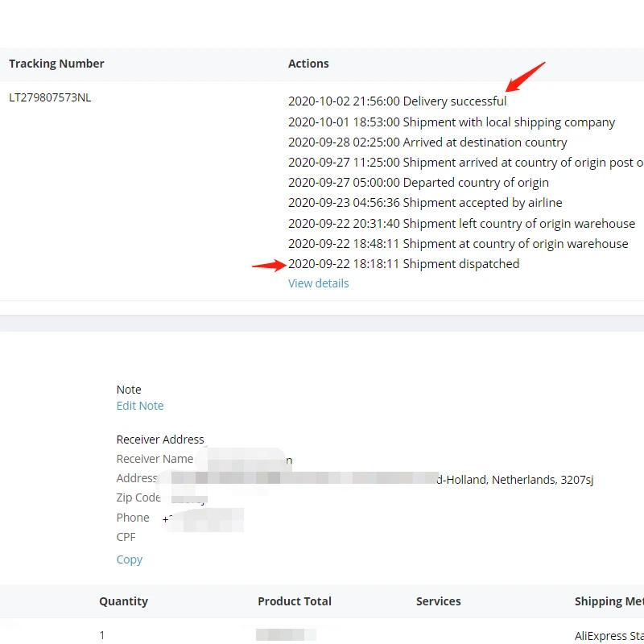Click the Tracking Number column header
This screenshot has height=644, width=644.
coord(56,64)
